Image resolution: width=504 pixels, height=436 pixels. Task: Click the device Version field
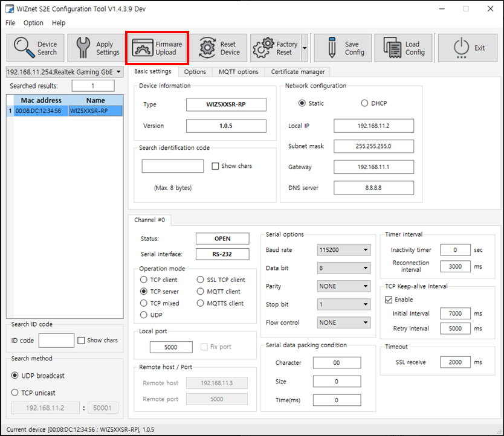(x=226, y=126)
